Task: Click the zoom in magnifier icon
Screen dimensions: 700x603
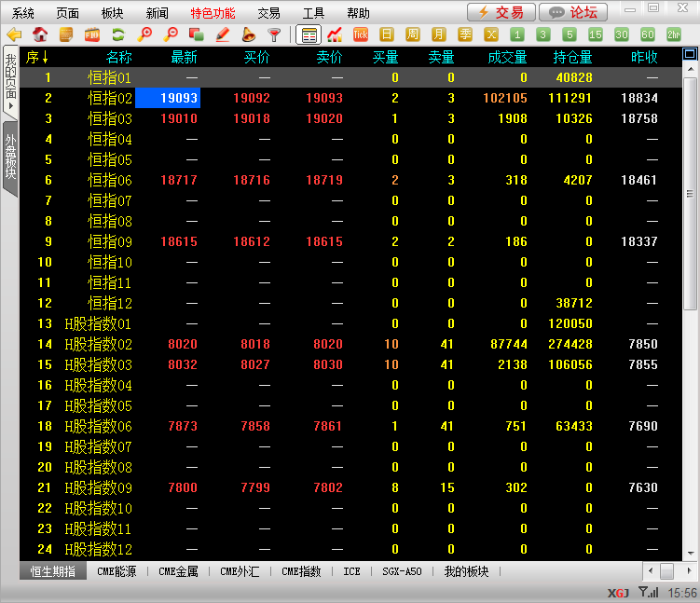Action: [144, 35]
